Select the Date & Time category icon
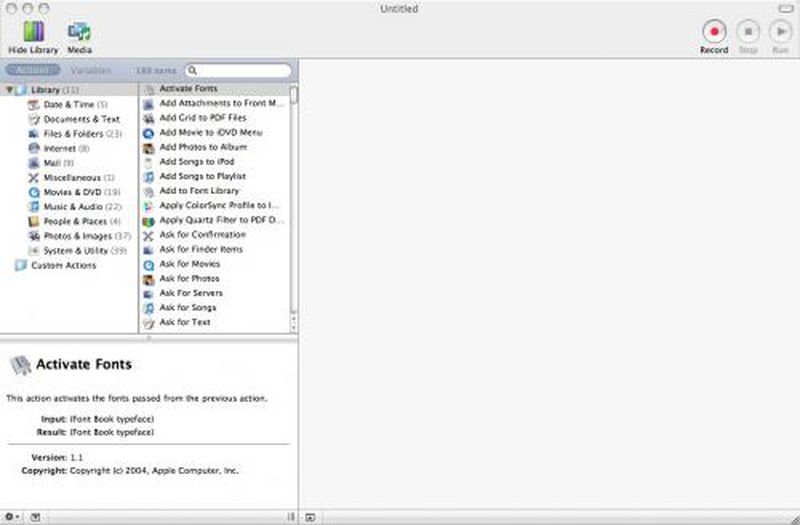This screenshot has height=525, width=800. pyautogui.click(x=34, y=105)
